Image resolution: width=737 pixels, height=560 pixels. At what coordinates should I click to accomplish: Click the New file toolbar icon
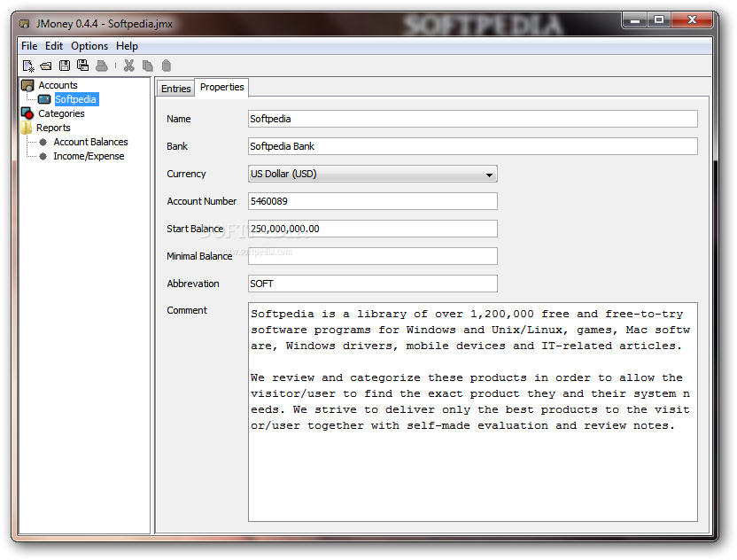pos(28,66)
